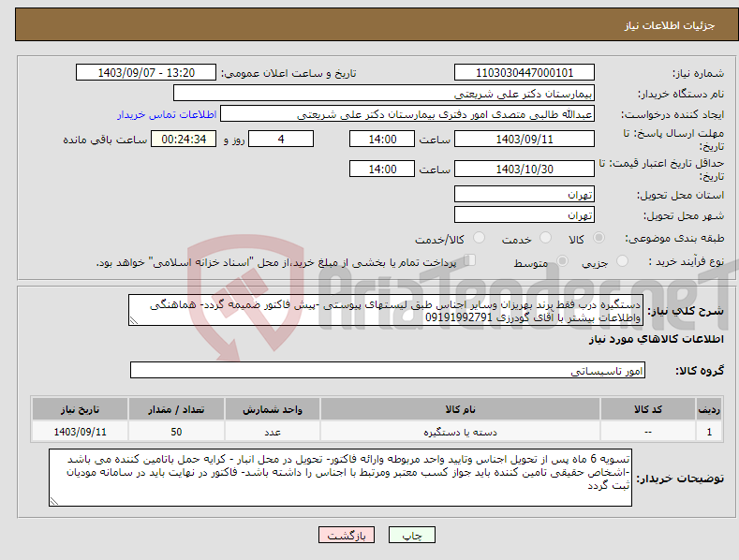Click the need date cell 1403/09/11 in the table
Screen dimensions: 739x560
point(80,432)
